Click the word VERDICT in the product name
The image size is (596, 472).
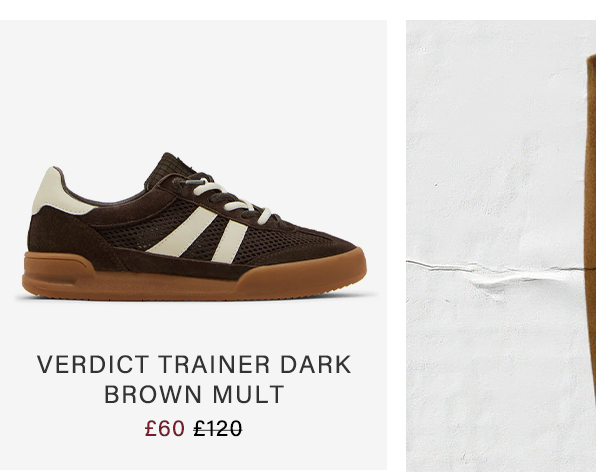pos(93,364)
